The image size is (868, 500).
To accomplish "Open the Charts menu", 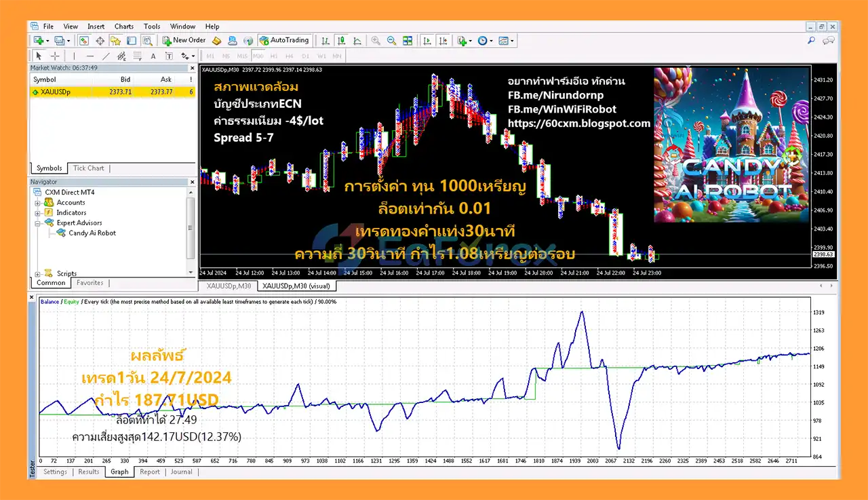I will pos(123,26).
